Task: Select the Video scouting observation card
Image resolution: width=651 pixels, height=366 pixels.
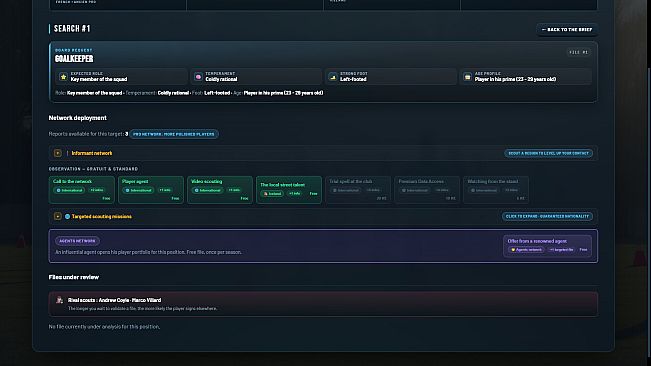Action: click(x=220, y=190)
